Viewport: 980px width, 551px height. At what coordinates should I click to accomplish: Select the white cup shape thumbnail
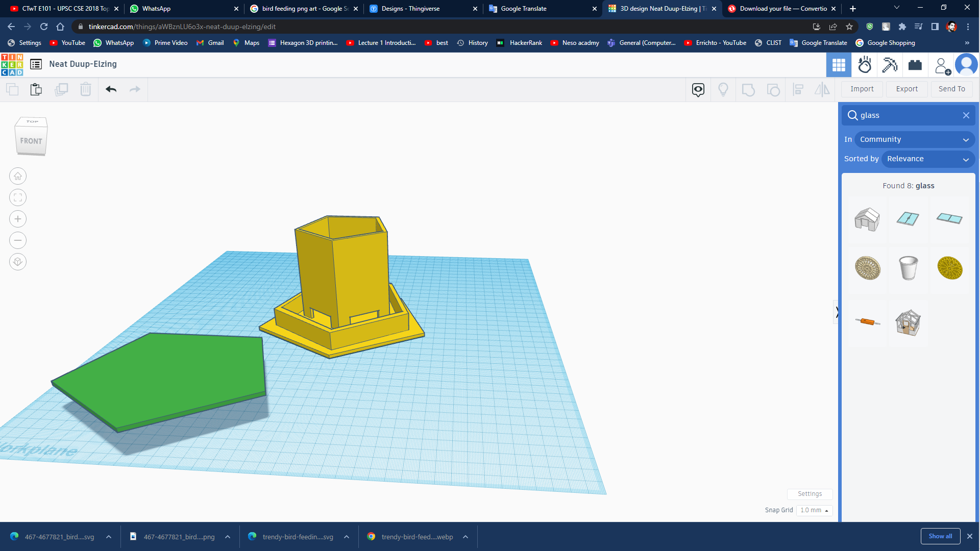point(908,268)
